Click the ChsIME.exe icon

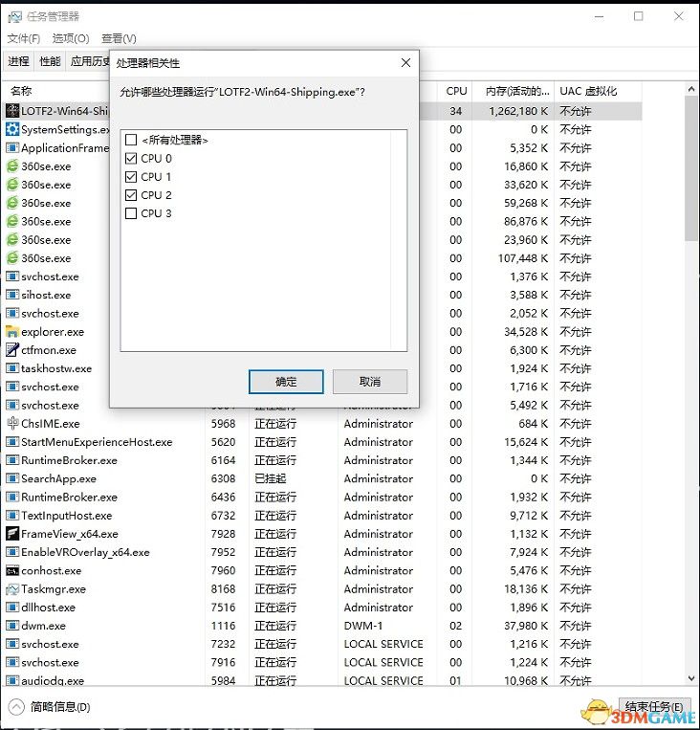12,423
